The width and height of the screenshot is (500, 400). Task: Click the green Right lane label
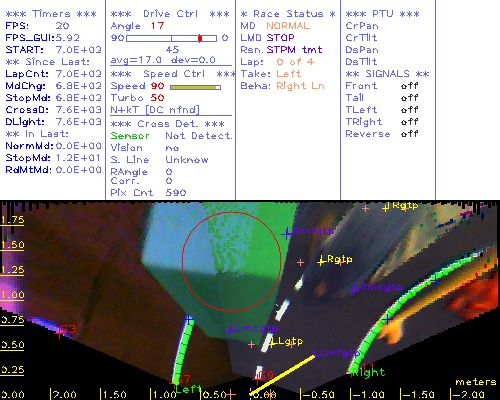[x=369, y=372]
